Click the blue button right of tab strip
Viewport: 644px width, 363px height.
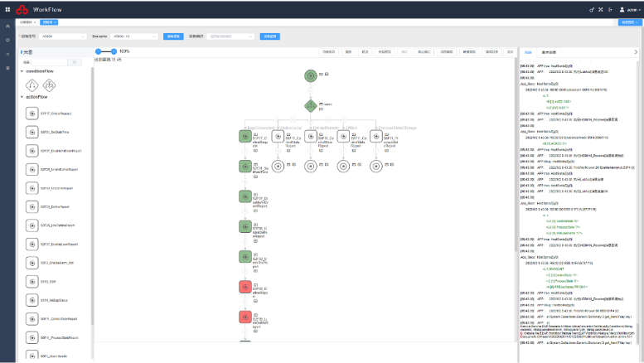(630, 22)
